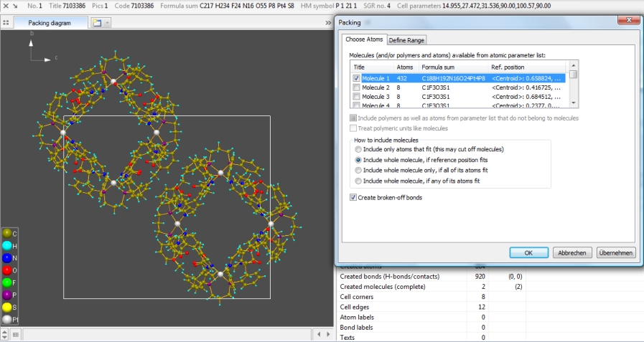
Task: Click the table icon in the bottom-left bar
Action: click(x=16, y=334)
